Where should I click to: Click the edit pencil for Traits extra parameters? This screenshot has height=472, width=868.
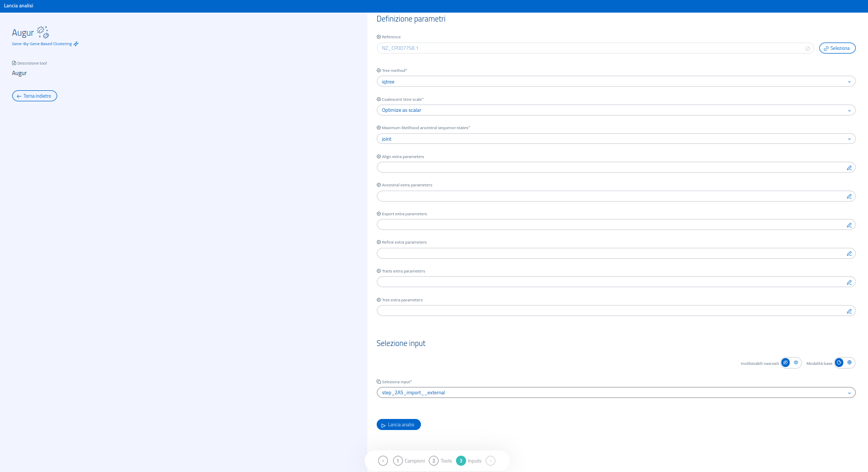pos(849,282)
